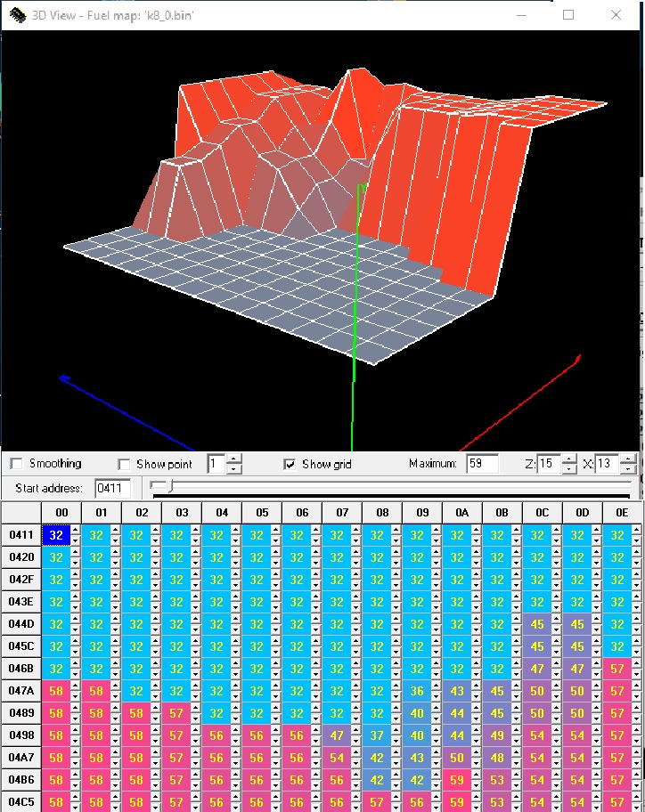
Task: Increment the value in row 0411 column 00
Action: [x=75, y=532]
